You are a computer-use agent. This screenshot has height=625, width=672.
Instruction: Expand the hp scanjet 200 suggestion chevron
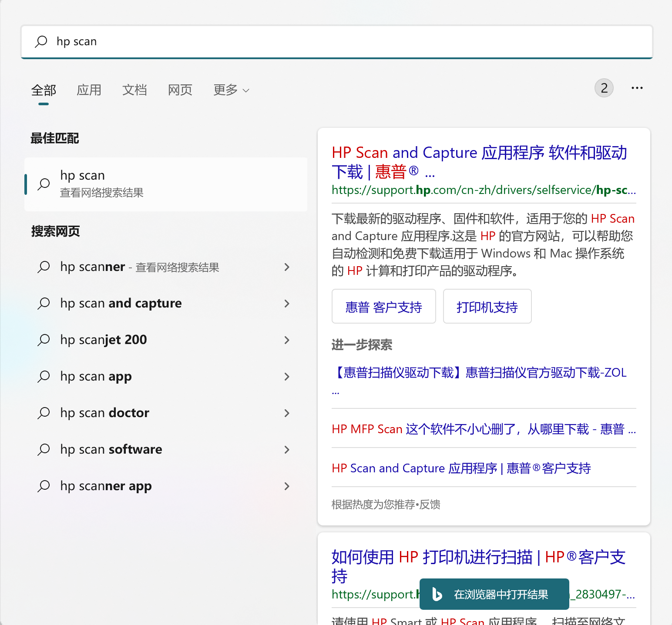[287, 340]
